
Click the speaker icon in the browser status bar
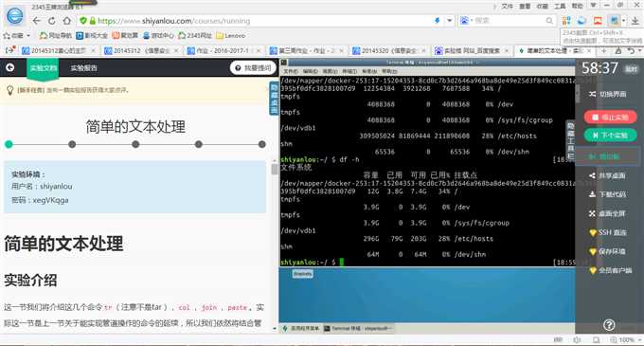click(x=577, y=339)
